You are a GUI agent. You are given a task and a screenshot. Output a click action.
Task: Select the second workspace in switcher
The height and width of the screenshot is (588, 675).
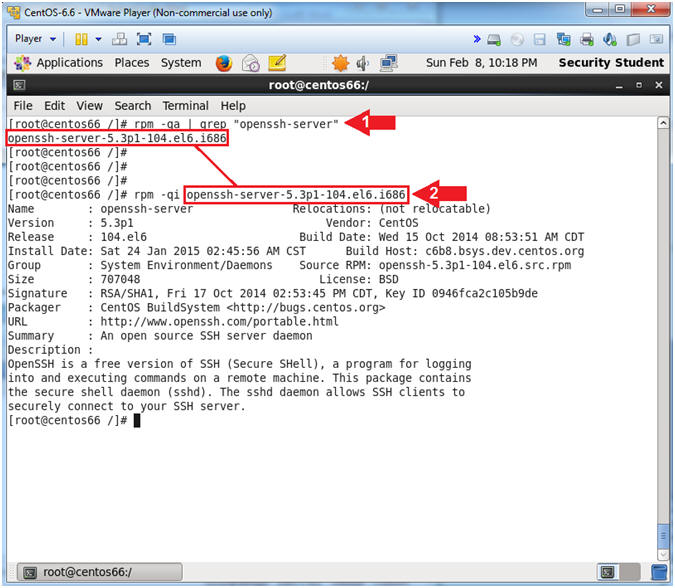click(x=629, y=572)
